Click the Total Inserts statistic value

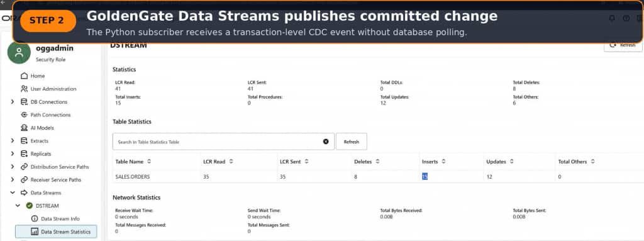click(x=118, y=103)
